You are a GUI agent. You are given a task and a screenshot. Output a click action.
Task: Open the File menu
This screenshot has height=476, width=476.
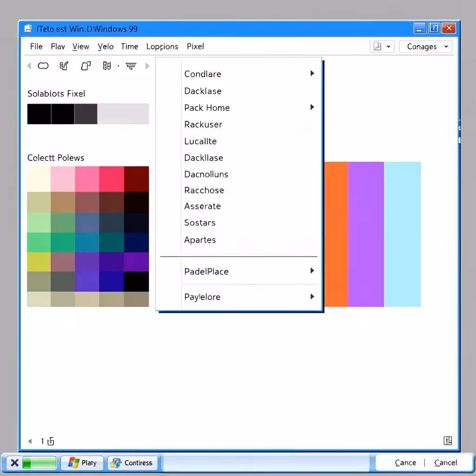coord(36,46)
